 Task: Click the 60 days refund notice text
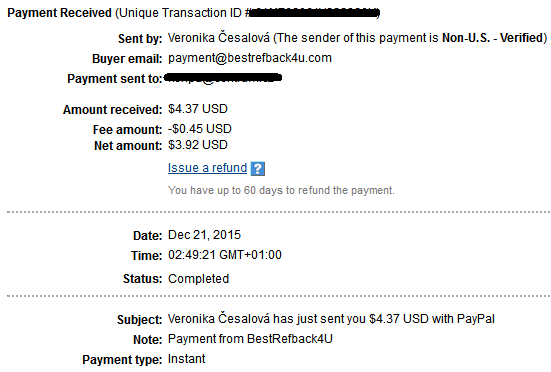click(x=281, y=190)
